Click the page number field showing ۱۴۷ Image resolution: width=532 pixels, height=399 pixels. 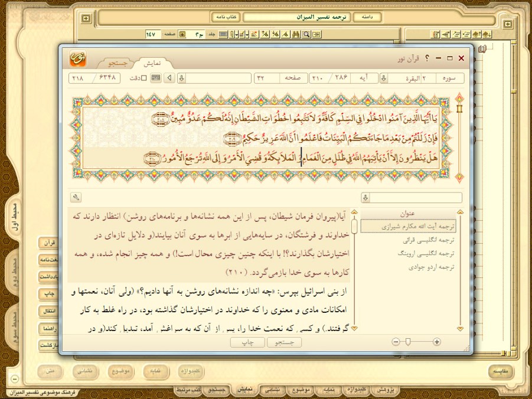coord(153,34)
